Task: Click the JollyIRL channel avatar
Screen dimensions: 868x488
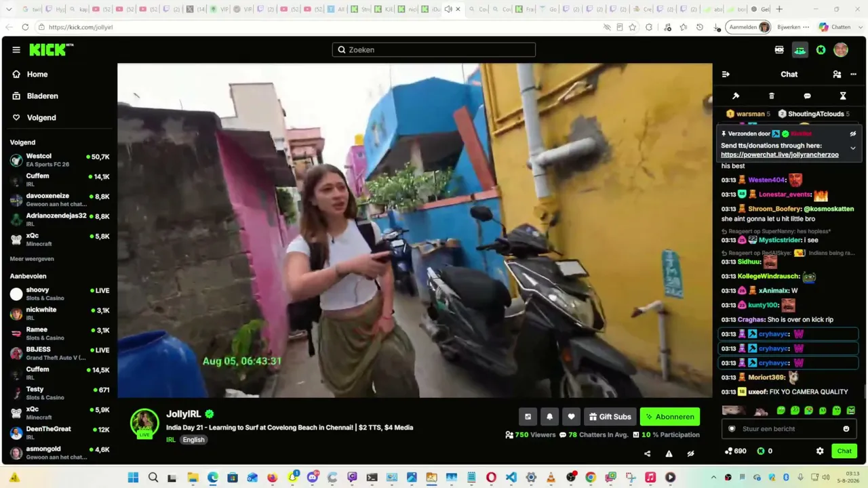Action: point(144,423)
